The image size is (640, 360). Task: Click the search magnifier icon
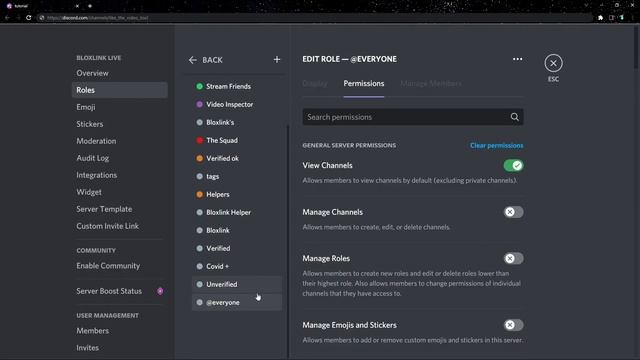(x=514, y=117)
